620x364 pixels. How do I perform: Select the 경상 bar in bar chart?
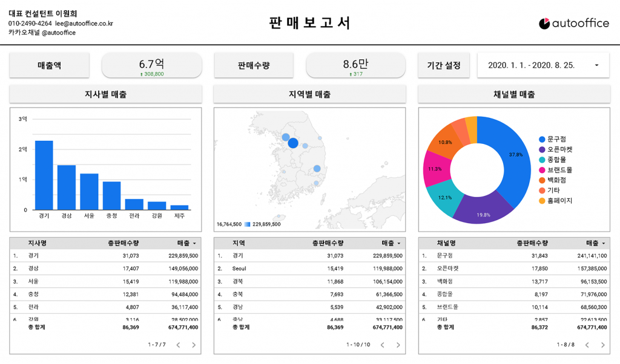67,187
